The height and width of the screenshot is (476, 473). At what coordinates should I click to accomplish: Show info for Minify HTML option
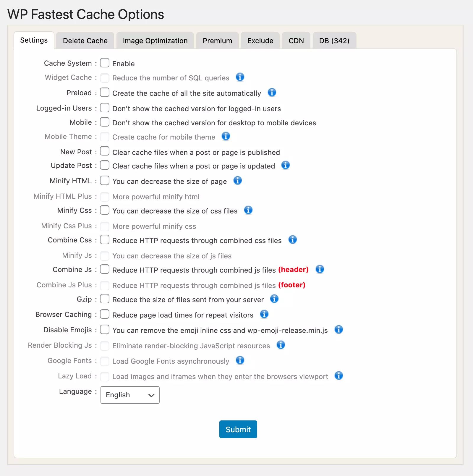tap(237, 181)
